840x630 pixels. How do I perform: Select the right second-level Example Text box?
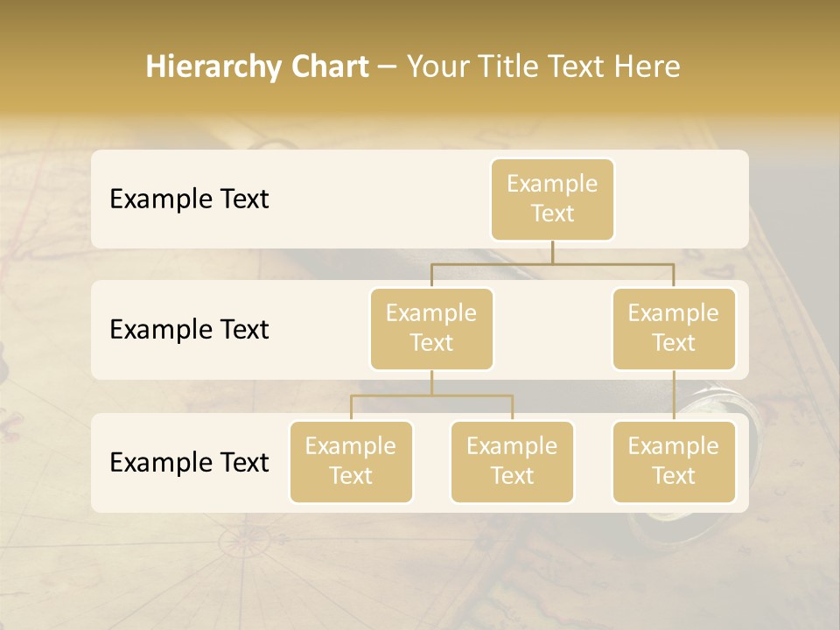point(674,328)
